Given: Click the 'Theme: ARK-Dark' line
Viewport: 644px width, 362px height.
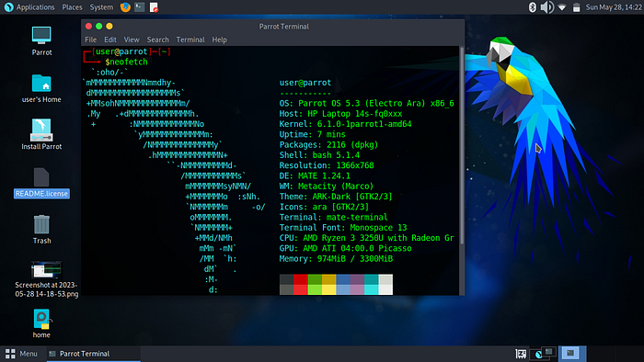Looking at the screenshot, I should (x=336, y=197).
